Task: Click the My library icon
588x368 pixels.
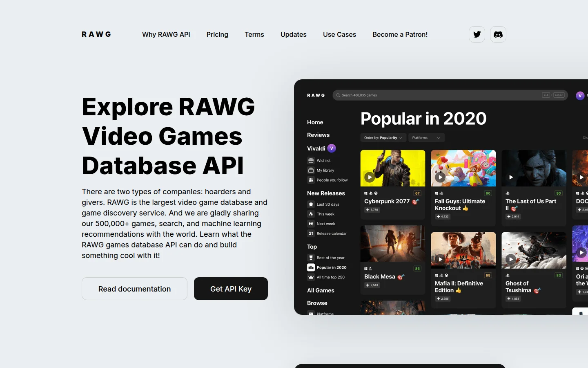Action: 311,170
